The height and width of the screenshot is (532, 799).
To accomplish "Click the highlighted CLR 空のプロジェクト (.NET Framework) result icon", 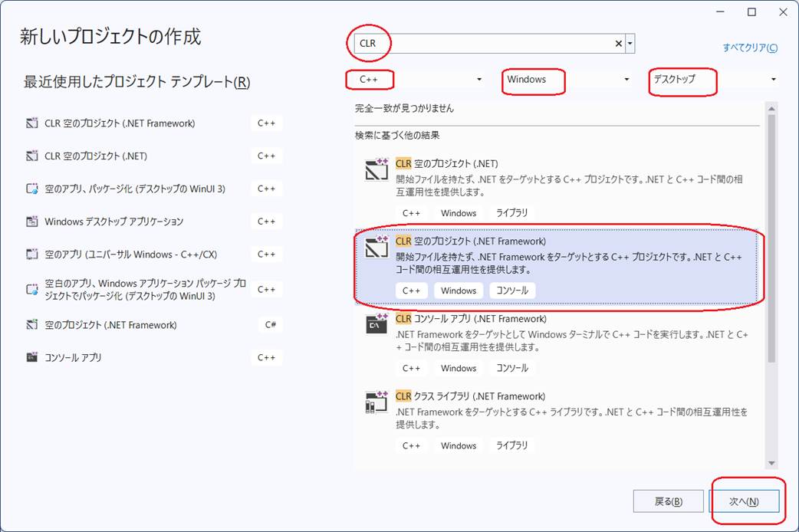I will (x=376, y=247).
